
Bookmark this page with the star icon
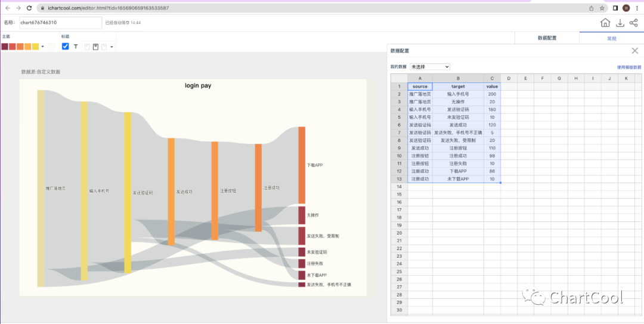point(602,8)
